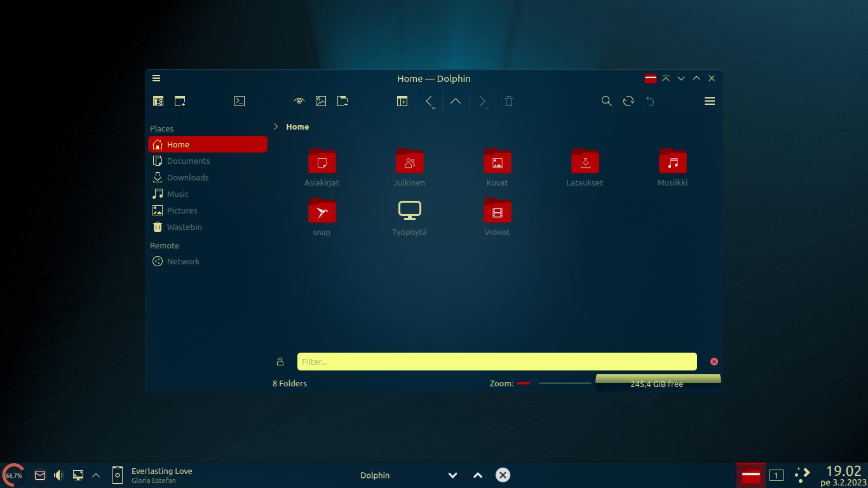Expand the breadcrumb chevron before Home
The width and height of the screenshot is (868, 488).
click(276, 126)
